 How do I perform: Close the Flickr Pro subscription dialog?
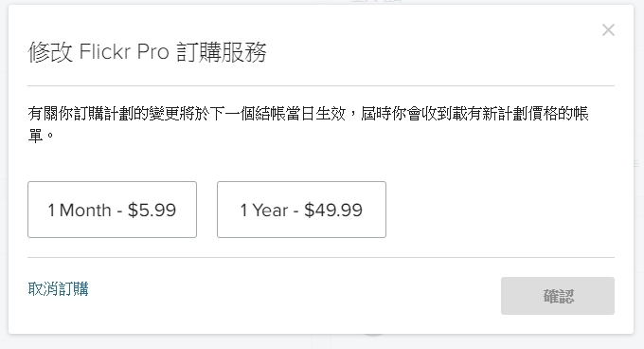[608, 30]
